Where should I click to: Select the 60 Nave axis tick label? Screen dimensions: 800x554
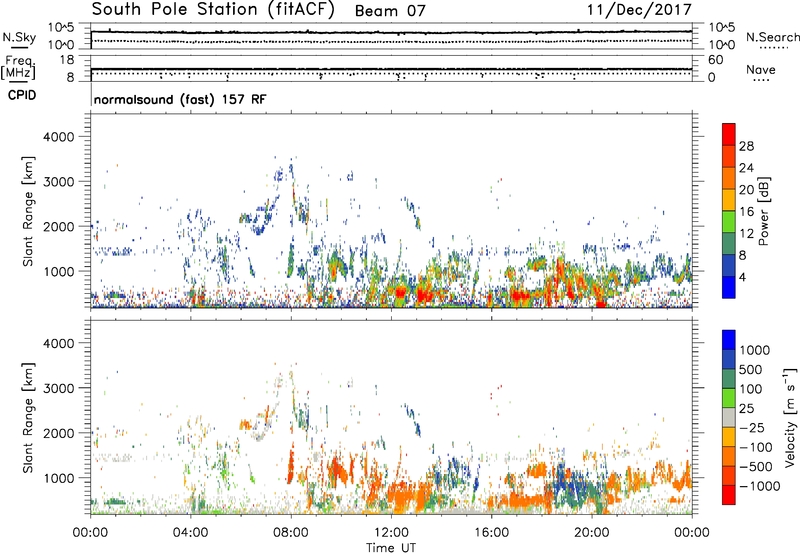716,60
